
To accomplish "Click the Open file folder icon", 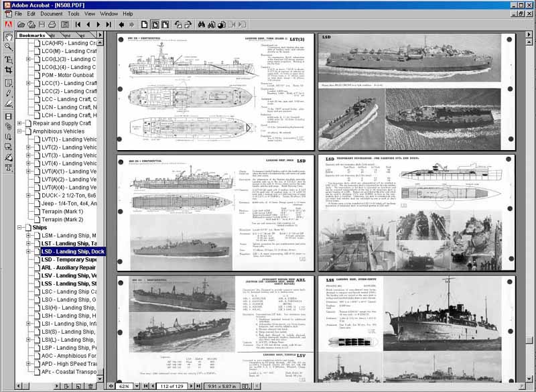I will [x=21, y=25].
